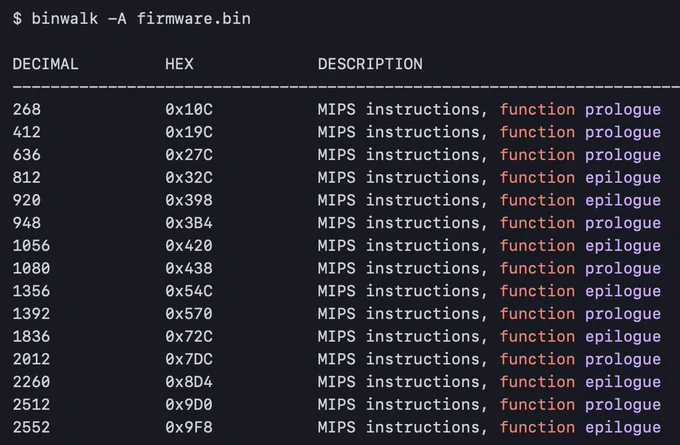Image resolution: width=680 pixels, height=445 pixels.
Task: Select the DESCRIPTION column header
Action: coord(370,64)
